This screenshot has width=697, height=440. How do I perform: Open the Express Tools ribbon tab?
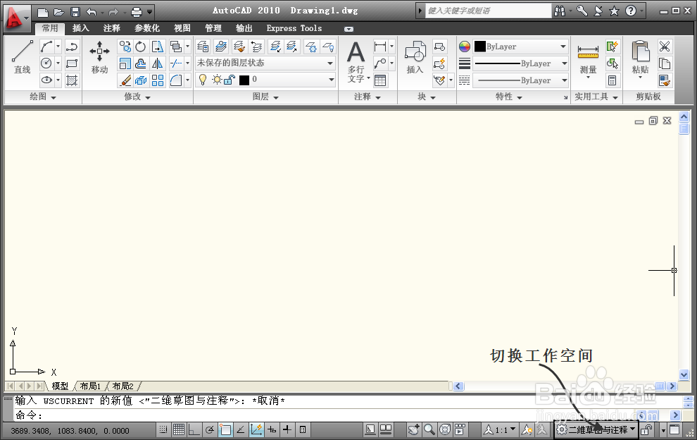pyautogui.click(x=294, y=29)
